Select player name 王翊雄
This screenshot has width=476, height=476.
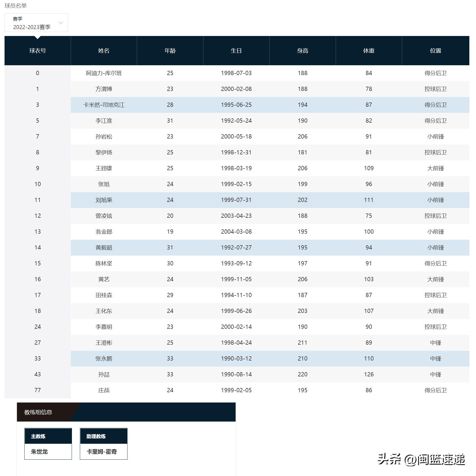(104, 168)
